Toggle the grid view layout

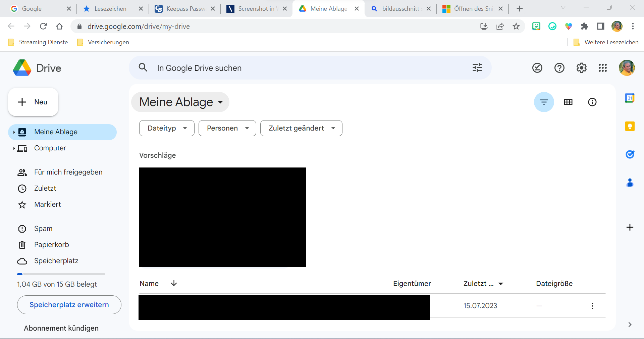pos(568,102)
